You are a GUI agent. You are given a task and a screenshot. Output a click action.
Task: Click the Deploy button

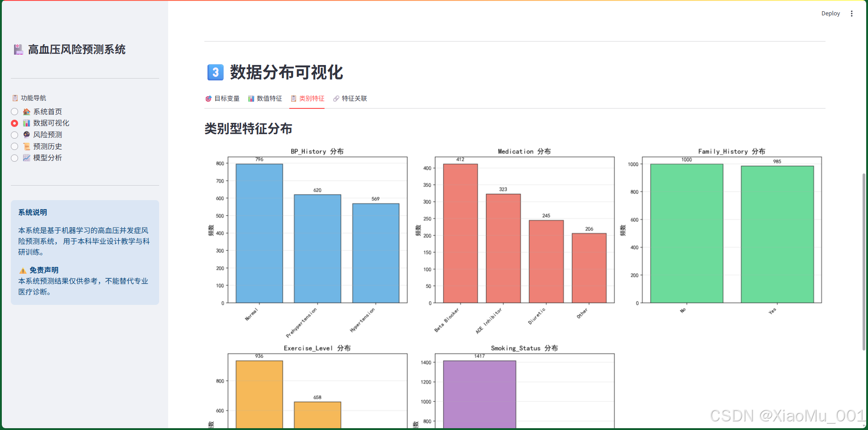pos(830,13)
